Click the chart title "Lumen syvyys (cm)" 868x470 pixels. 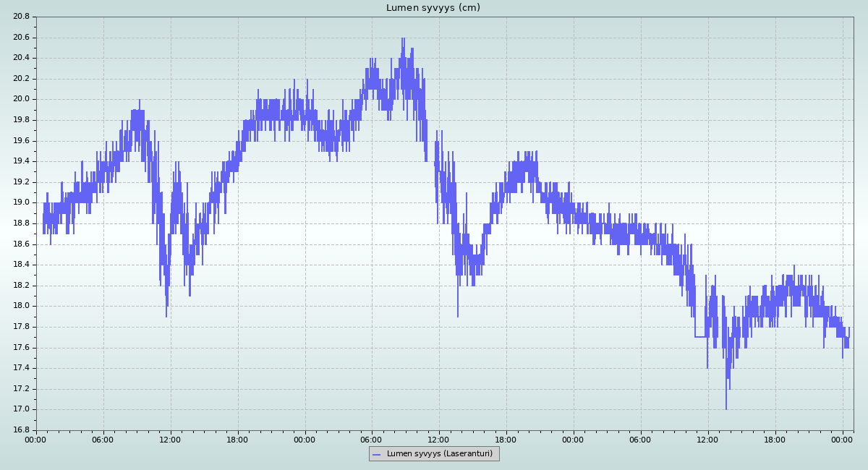point(433,8)
